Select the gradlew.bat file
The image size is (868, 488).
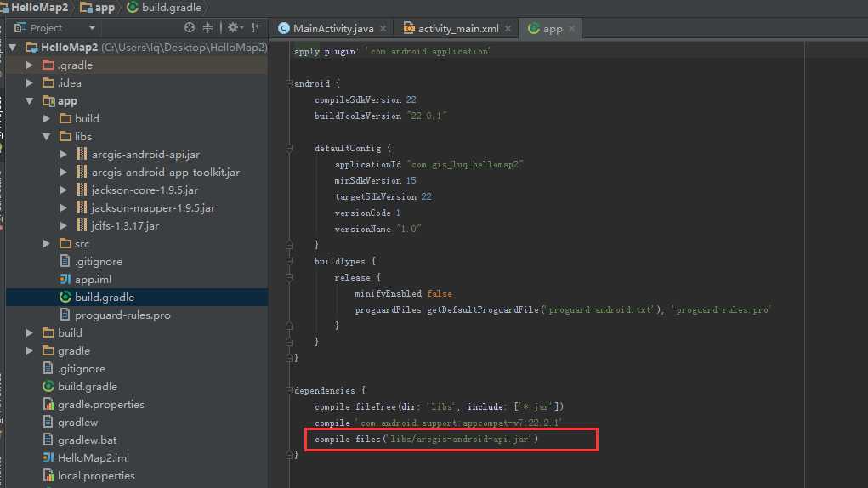pyautogui.click(x=87, y=440)
